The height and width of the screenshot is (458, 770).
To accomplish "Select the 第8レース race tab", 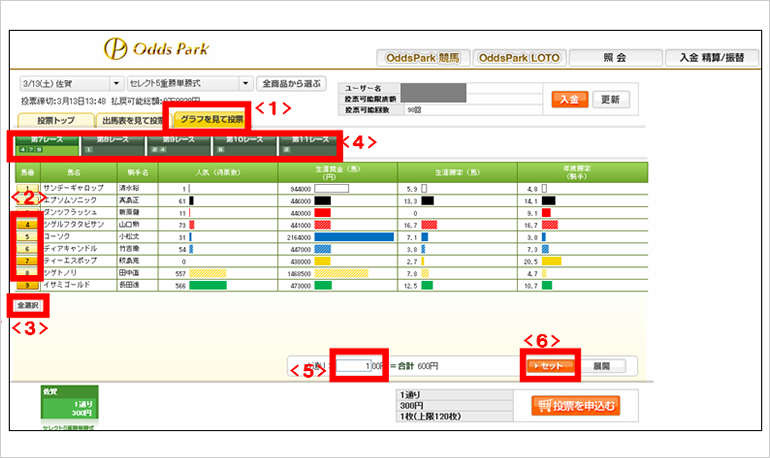I will pos(113,145).
